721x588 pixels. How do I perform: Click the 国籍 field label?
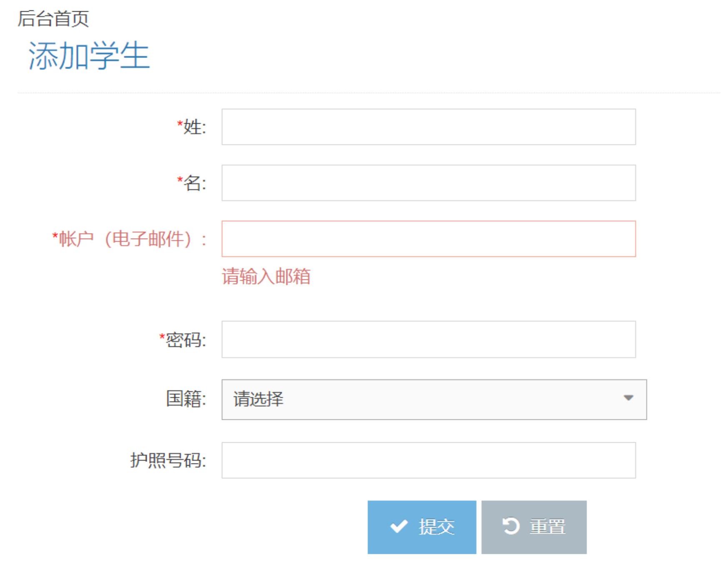[x=186, y=399]
